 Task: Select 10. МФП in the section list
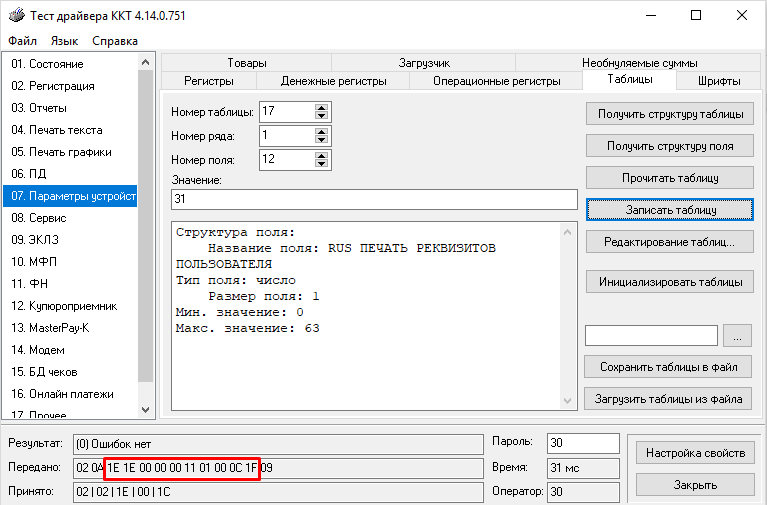[x=35, y=262]
